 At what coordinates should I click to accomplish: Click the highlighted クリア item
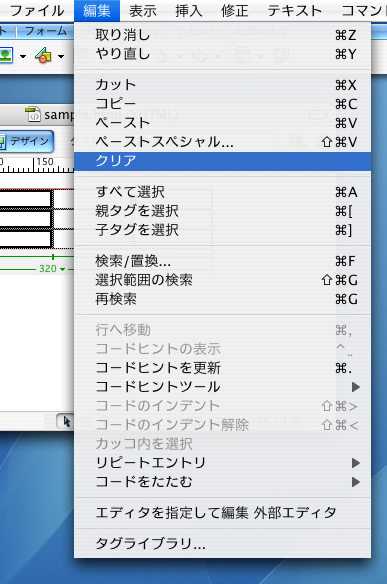pos(222,161)
